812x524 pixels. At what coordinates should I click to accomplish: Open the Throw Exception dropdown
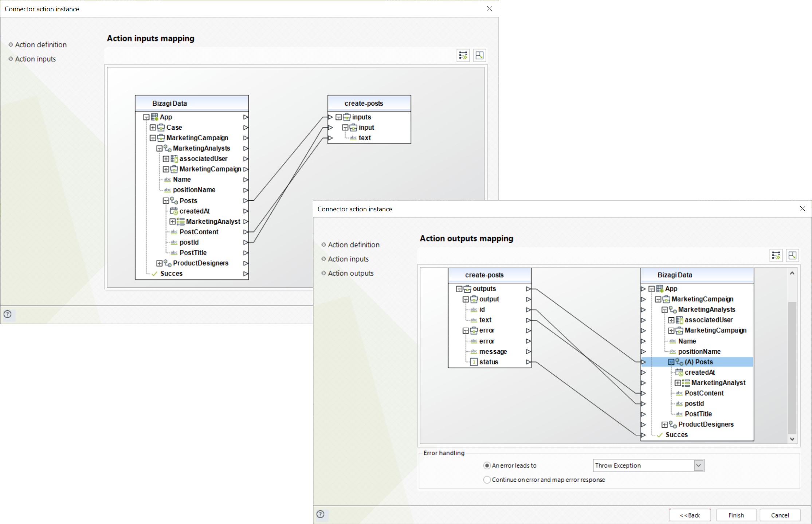(698, 465)
